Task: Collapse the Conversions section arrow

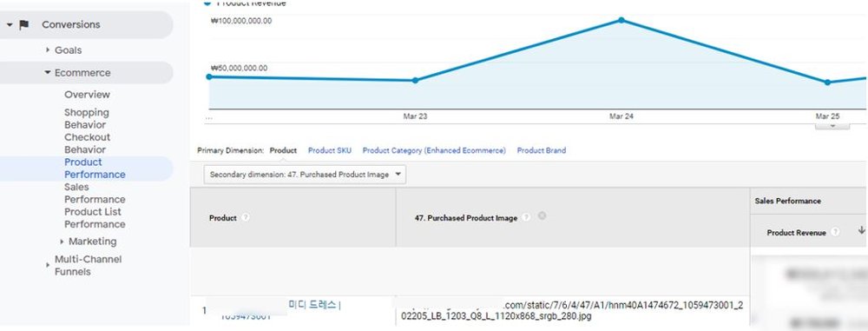Action: click(10, 25)
